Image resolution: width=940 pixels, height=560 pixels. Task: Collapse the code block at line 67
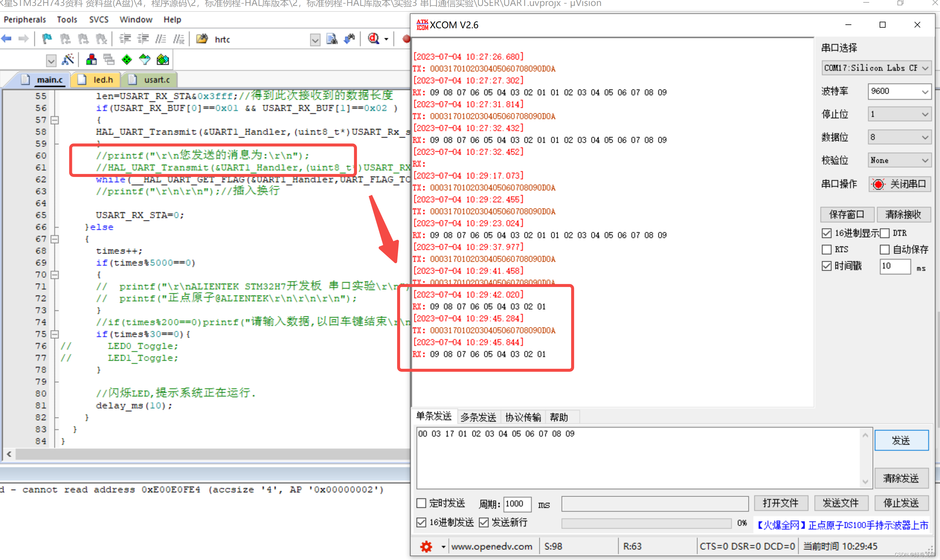pyautogui.click(x=55, y=239)
